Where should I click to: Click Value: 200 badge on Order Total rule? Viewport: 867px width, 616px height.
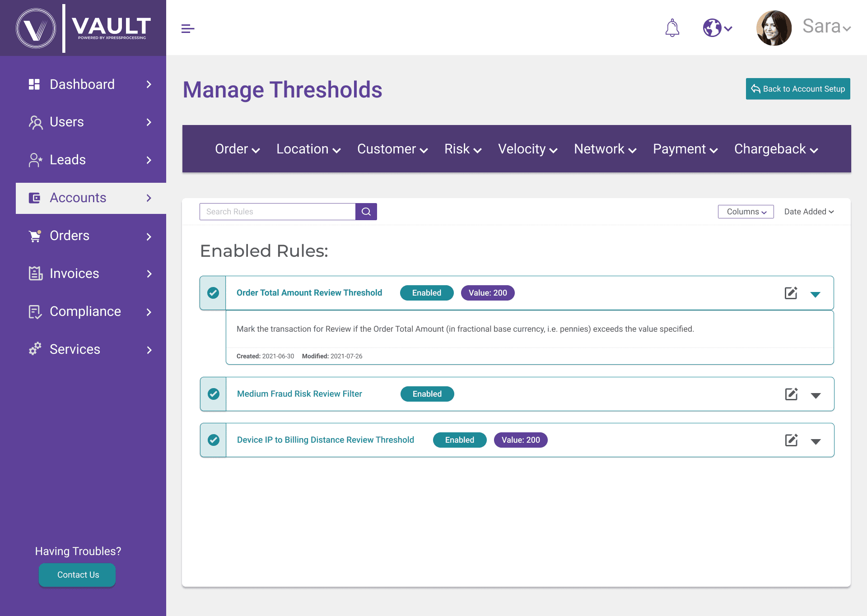click(x=488, y=293)
